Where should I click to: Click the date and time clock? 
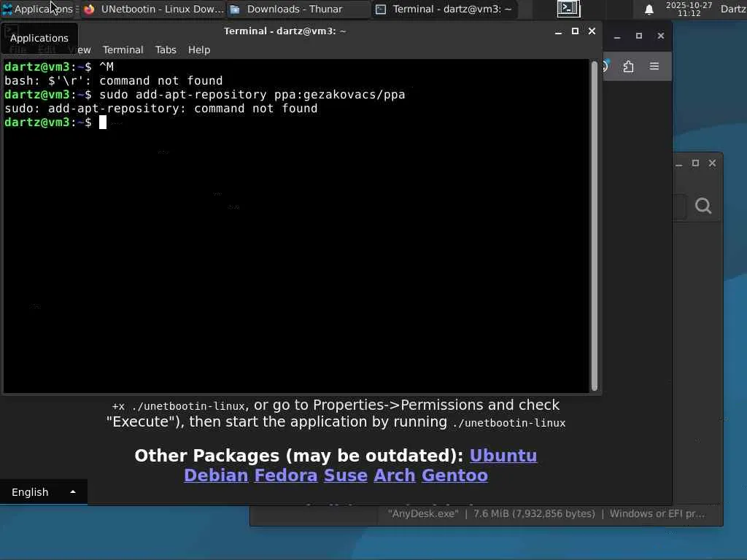pyautogui.click(x=689, y=9)
